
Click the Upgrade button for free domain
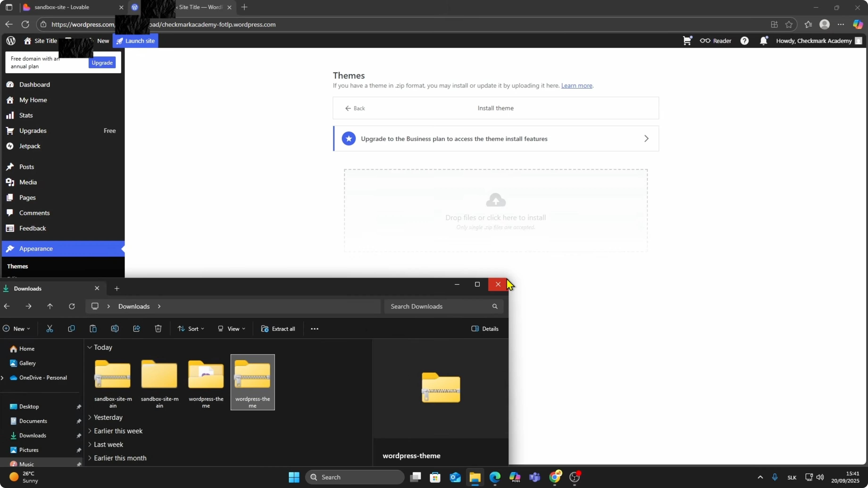[x=102, y=63]
